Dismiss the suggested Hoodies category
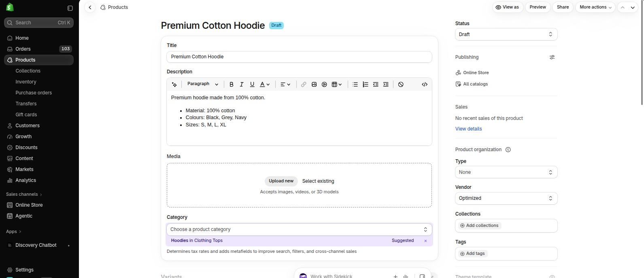 pyautogui.click(x=425, y=241)
